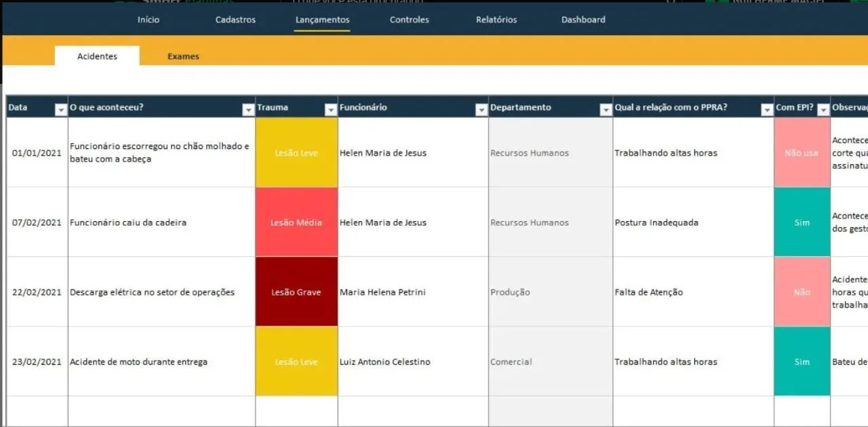The height and width of the screenshot is (427, 868).
Task: Select the Lançamentos menu item
Action: [x=322, y=20]
